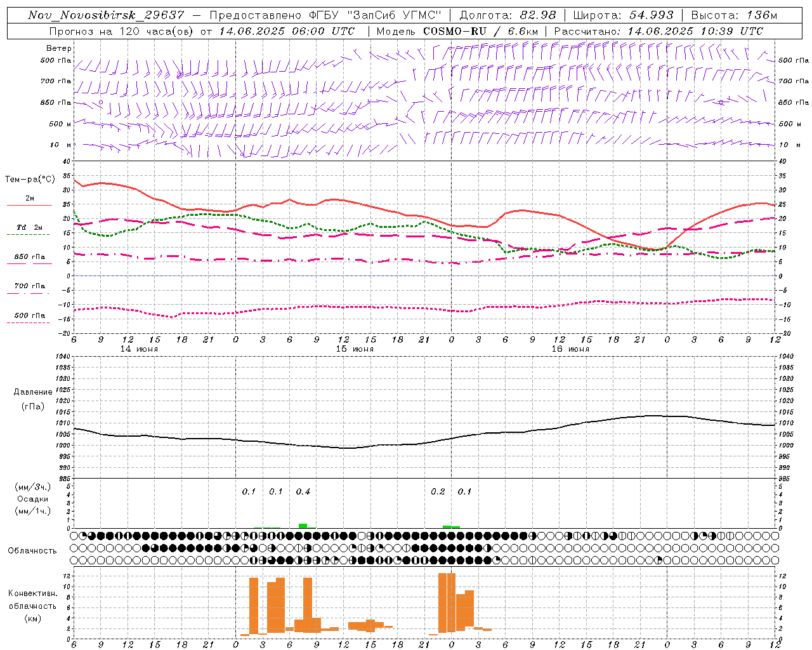Click the Ветер panel label
The image size is (812, 650).
[59, 48]
